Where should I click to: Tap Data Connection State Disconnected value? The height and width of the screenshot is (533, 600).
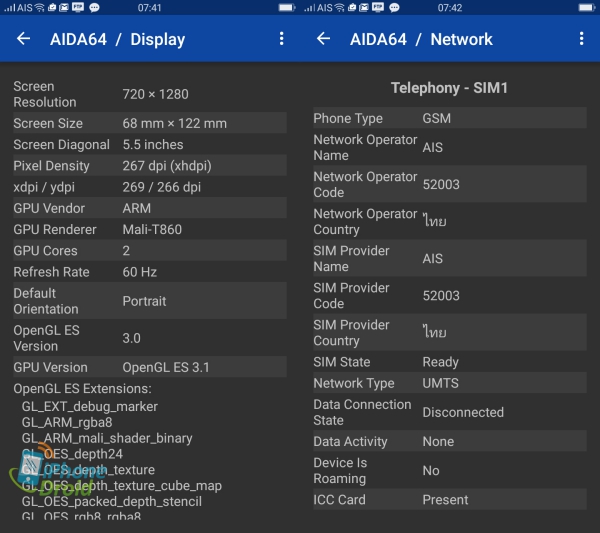coord(463,412)
